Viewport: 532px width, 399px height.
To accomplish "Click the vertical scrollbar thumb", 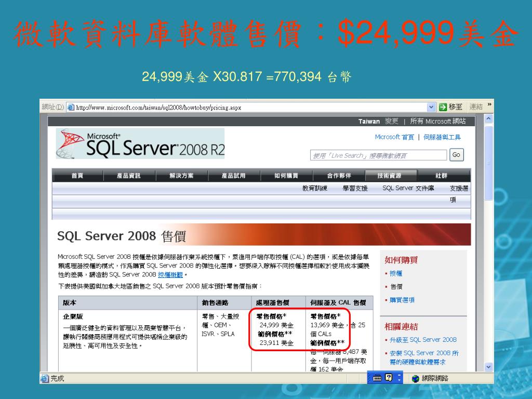I will [488, 163].
